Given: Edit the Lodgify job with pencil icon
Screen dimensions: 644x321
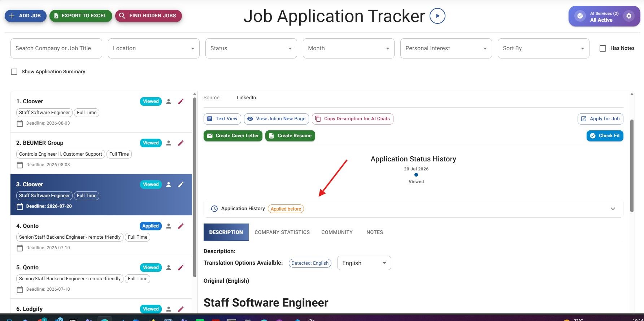Looking at the screenshot, I should 181,309.
